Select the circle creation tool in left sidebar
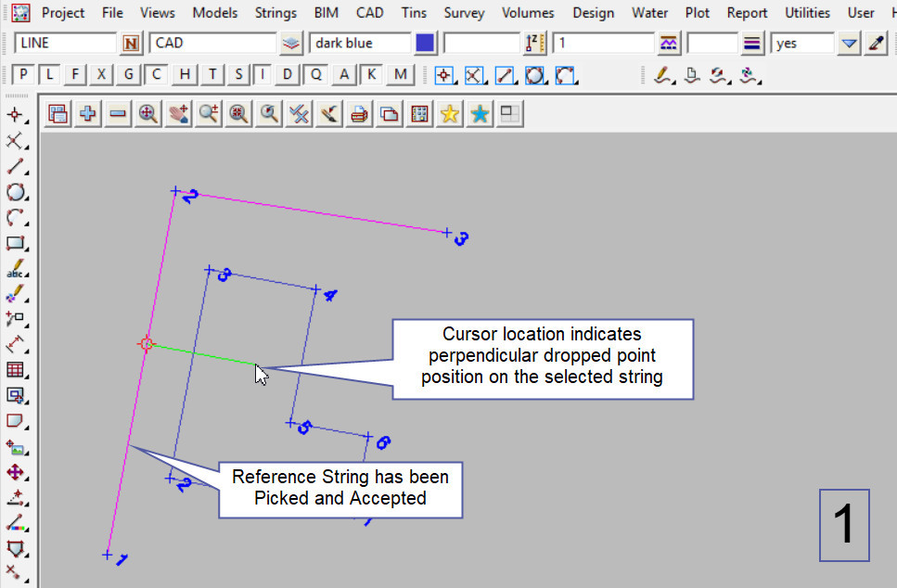This screenshot has width=897, height=588. coord(16,193)
